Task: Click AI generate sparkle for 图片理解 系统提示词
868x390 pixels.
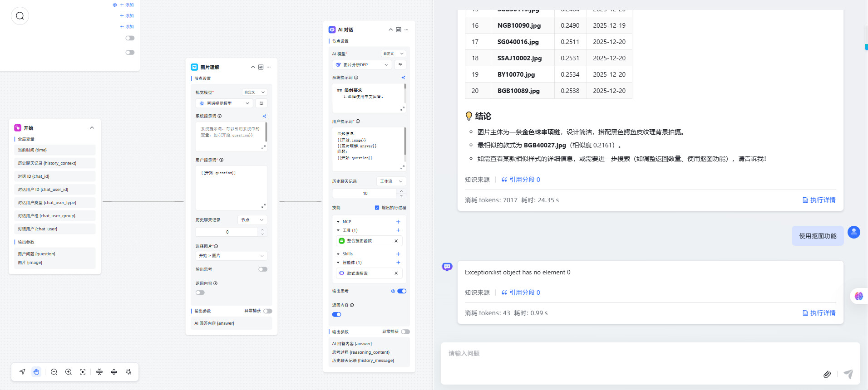Action: coord(264,116)
